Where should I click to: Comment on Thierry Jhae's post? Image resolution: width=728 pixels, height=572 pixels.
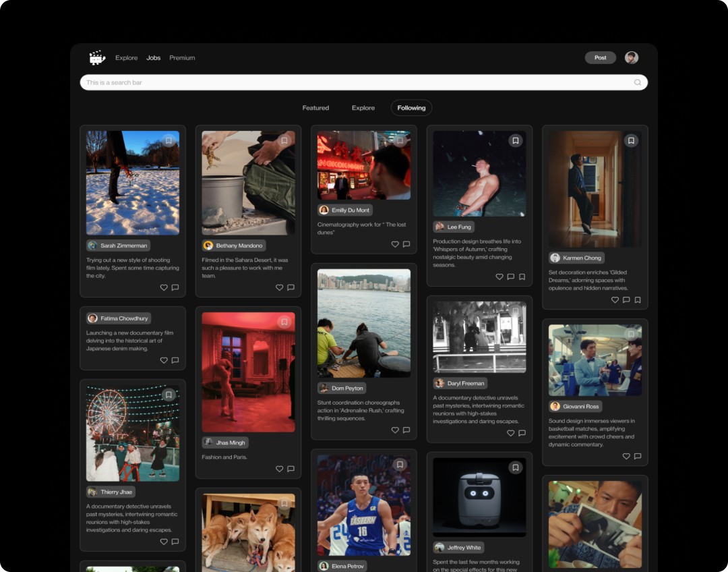click(175, 542)
